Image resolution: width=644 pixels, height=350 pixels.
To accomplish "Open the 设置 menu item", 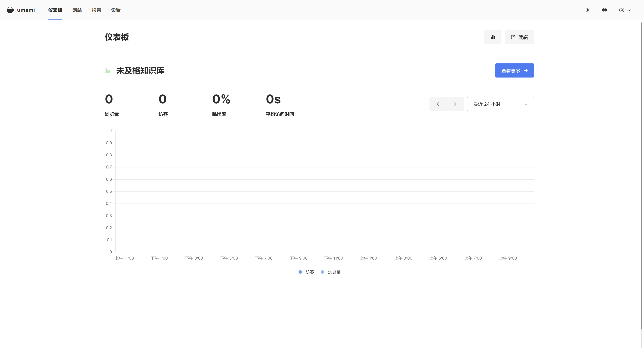I will coord(116,10).
